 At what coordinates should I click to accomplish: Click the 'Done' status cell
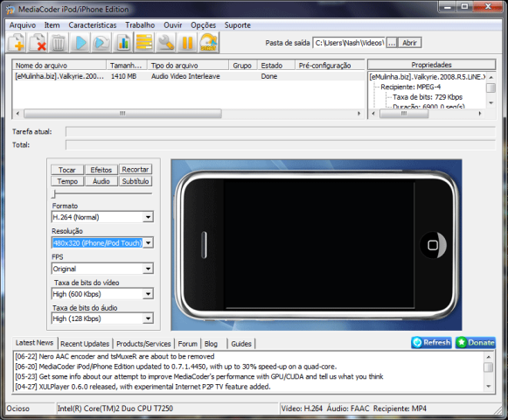coord(269,76)
